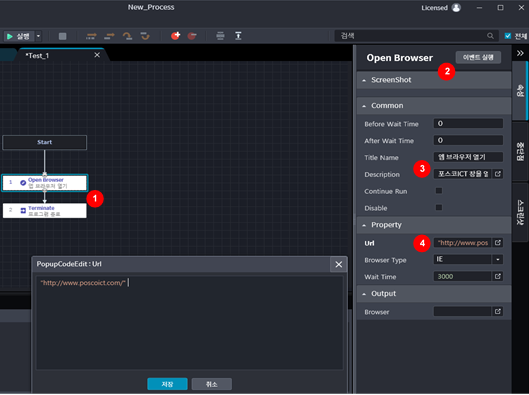Close the PopupCodeEdit : Url dialog
The height and width of the screenshot is (395, 529).
click(x=339, y=265)
